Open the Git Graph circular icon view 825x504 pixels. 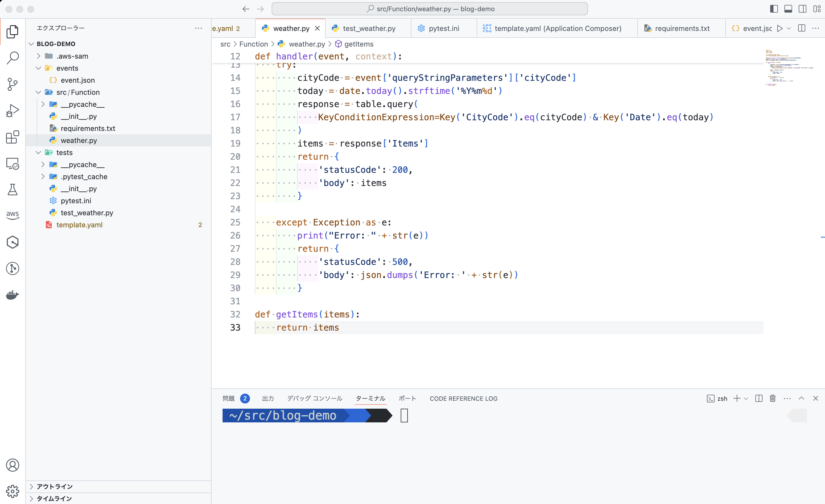pyautogui.click(x=12, y=268)
